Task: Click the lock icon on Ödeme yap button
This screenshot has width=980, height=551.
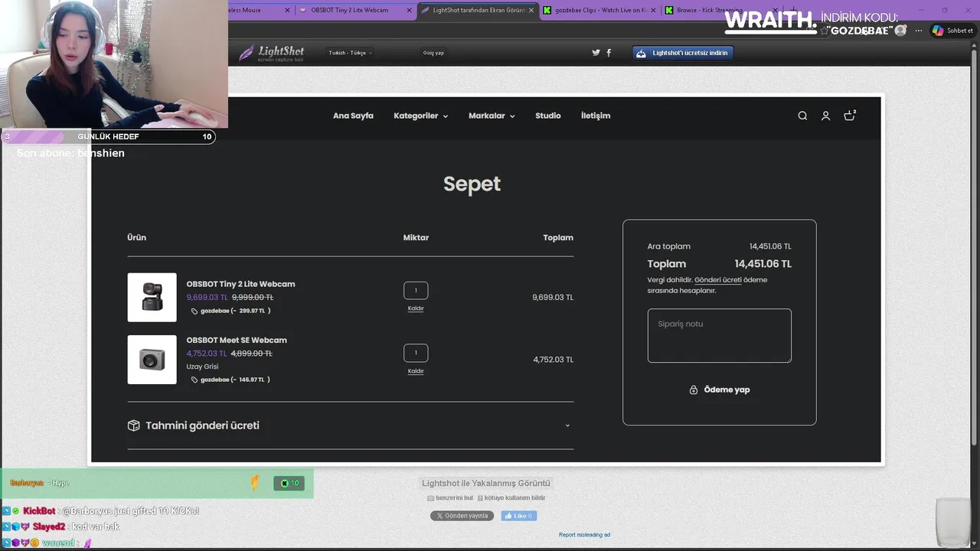Action: click(694, 390)
